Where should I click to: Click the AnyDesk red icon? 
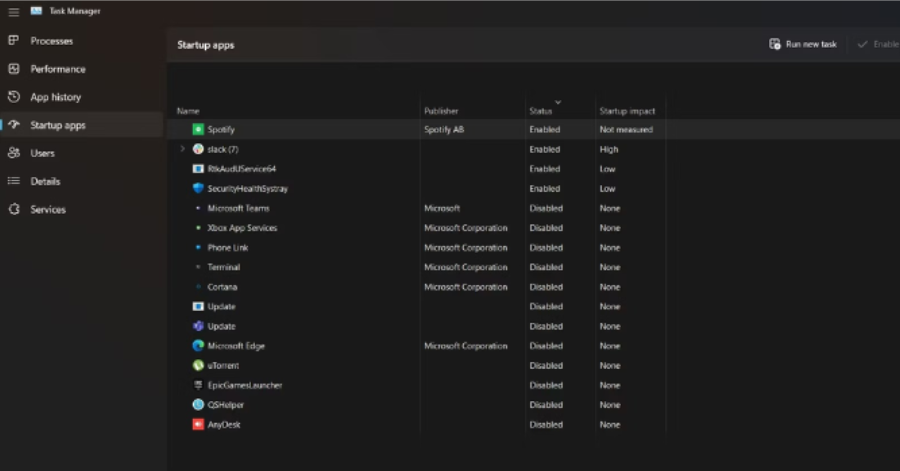198,425
